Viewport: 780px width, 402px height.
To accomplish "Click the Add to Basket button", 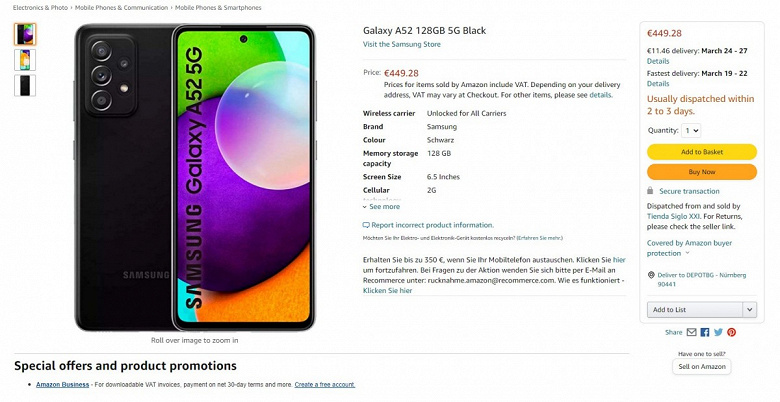I will click(x=701, y=152).
